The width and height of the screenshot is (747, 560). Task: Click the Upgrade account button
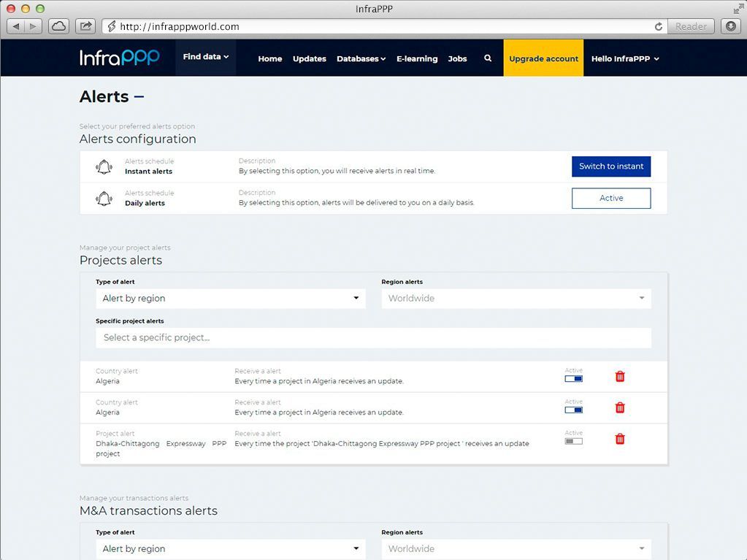click(543, 58)
